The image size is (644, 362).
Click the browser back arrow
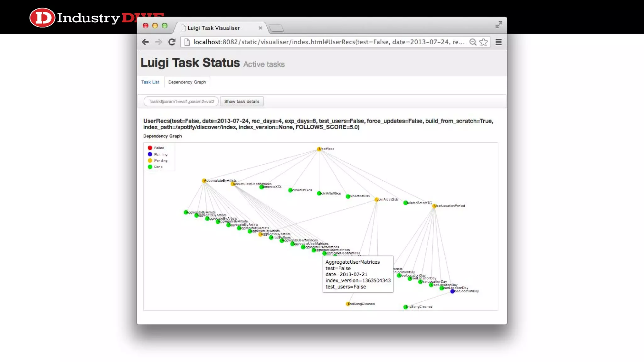point(145,42)
